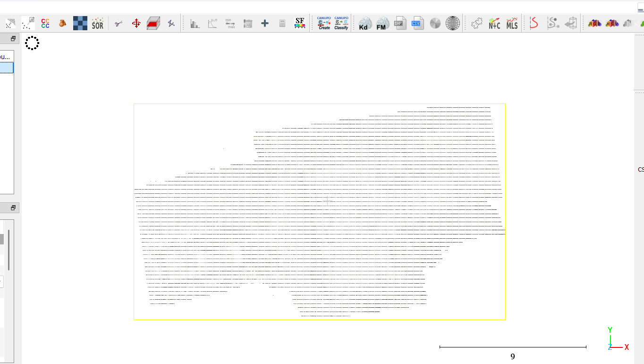Click the CANUPO Create icon
Image resolution: width=644 pixels, height=364 pixels.
click(x=324, y=23)
